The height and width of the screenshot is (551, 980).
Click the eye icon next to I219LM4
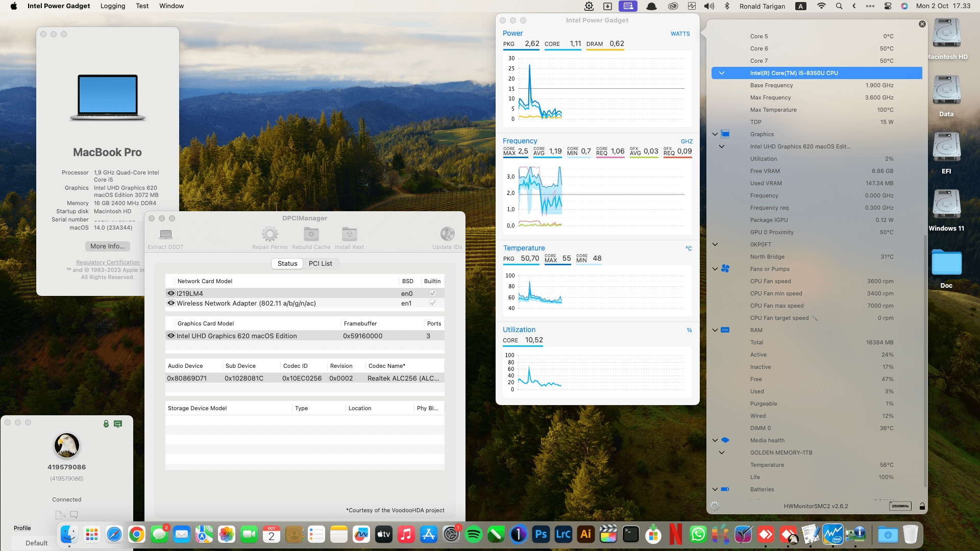click(x=171, y=293)
